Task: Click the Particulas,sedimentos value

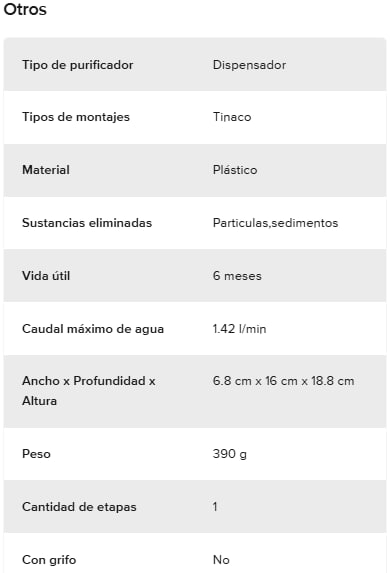Action: click(x=275, y=223)
